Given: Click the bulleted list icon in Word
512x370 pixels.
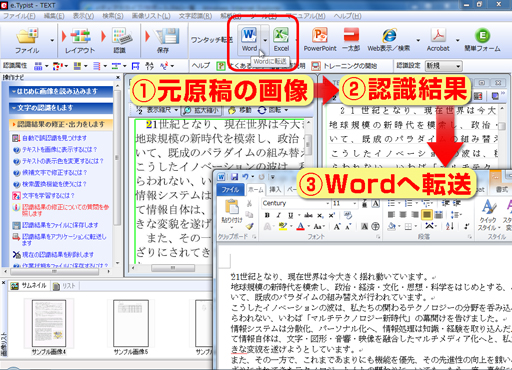Looking at the screenshot, I should pyautogui.click(x=391, y=203).
